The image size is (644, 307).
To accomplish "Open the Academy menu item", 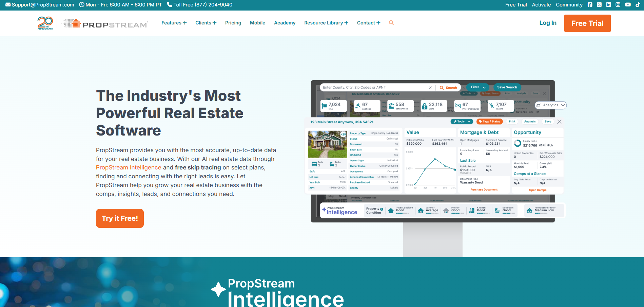I will 285,23.
